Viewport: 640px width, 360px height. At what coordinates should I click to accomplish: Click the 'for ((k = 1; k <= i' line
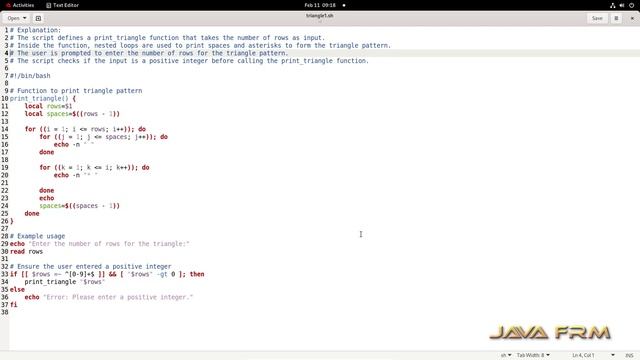(94, 167)
